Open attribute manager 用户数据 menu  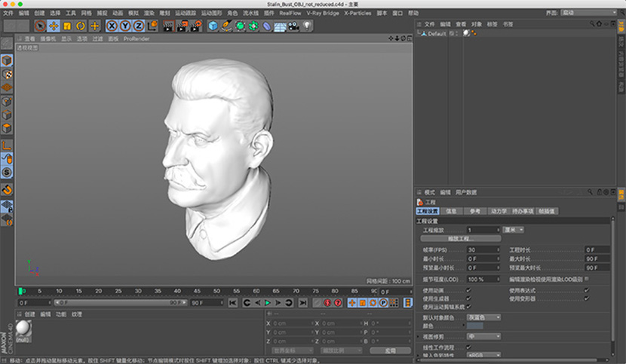click(x=466, y=192)
